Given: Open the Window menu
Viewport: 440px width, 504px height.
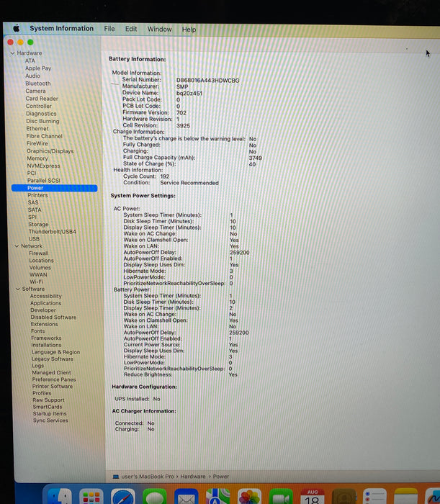Looking at the screenshot, I should click(x=159, y=30).
